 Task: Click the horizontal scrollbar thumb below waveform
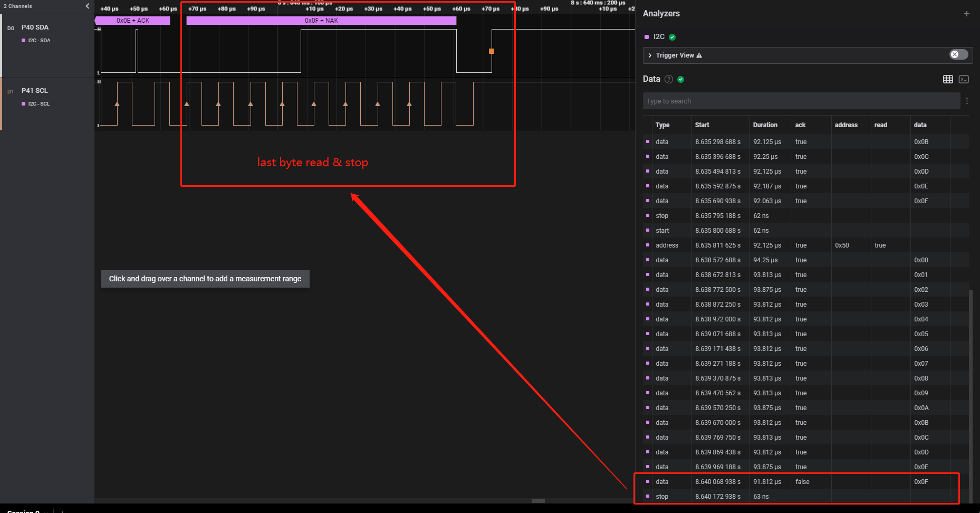538,501
